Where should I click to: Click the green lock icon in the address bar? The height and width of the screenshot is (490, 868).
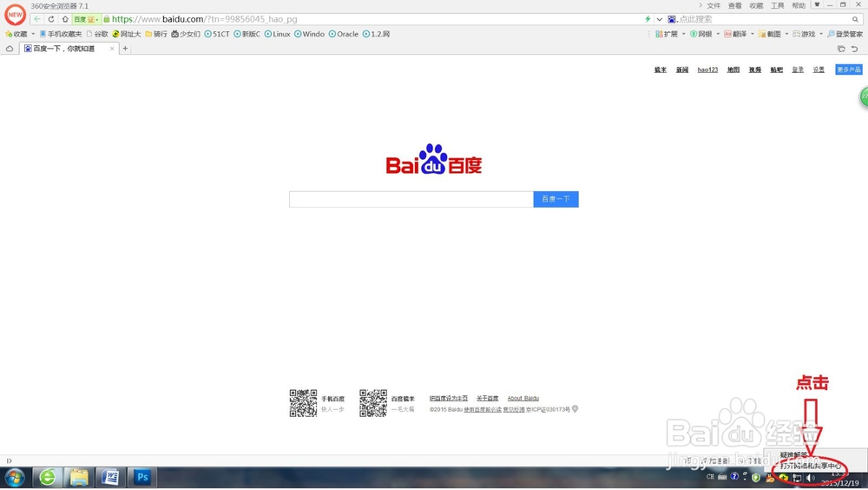pos(106,19)
